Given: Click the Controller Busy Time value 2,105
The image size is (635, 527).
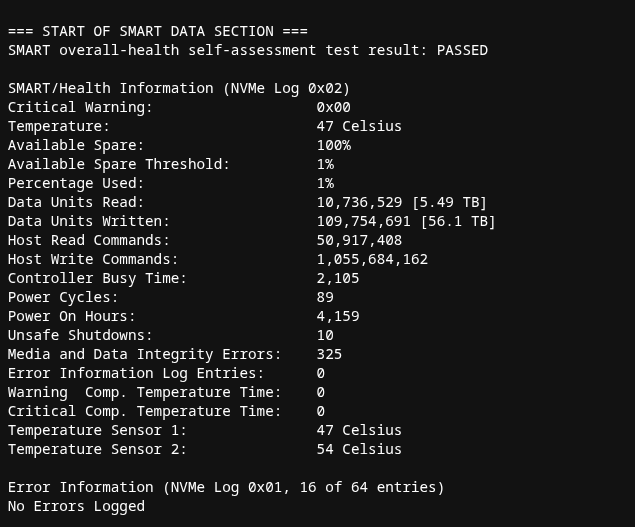Looking at the screenshot, I should 338,278.
